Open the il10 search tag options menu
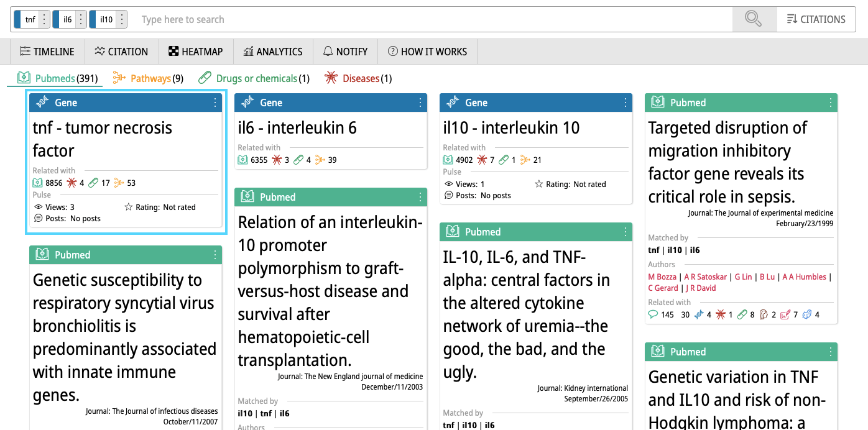This screenshot has height=430, width=868. [122, 19]
